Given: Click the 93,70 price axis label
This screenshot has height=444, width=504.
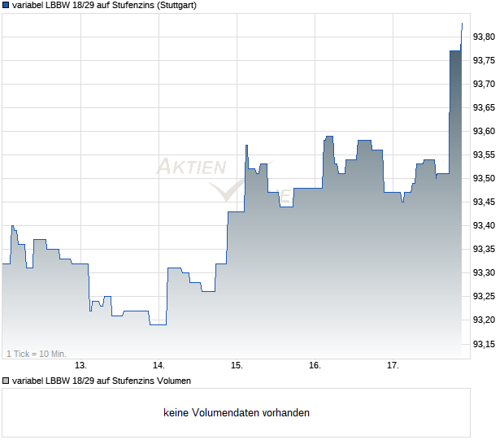Looking at the screenshot, I should point(484,84).
